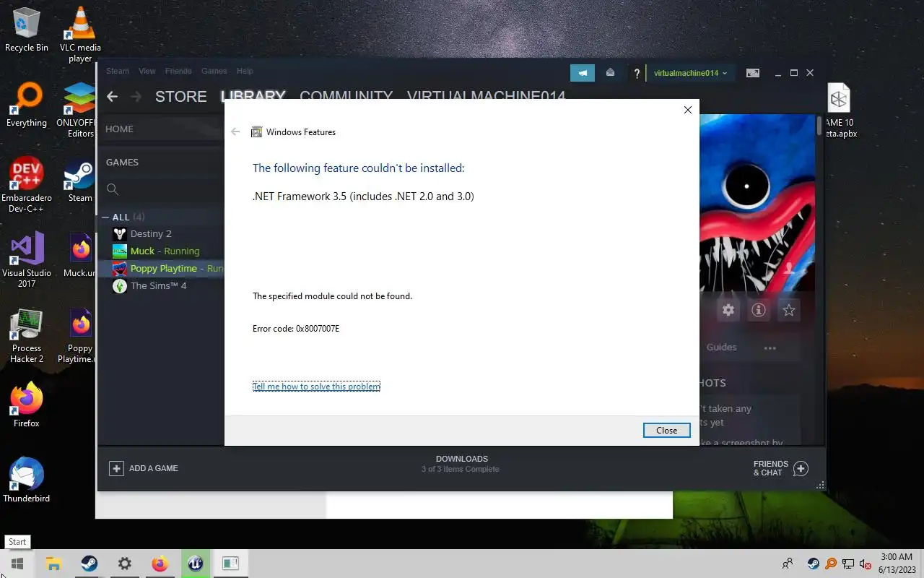
Task: Click Steam's back navigation arrow
Action: pos(112,96)
